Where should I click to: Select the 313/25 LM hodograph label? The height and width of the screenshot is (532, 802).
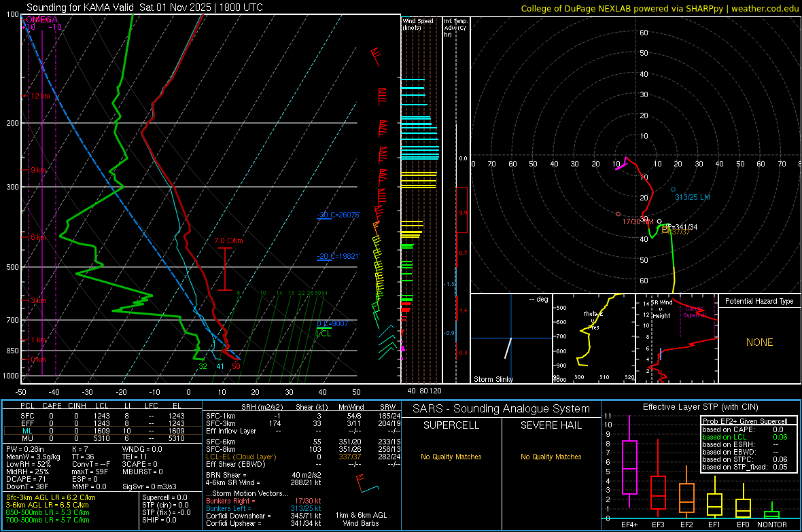coord(693,197)
